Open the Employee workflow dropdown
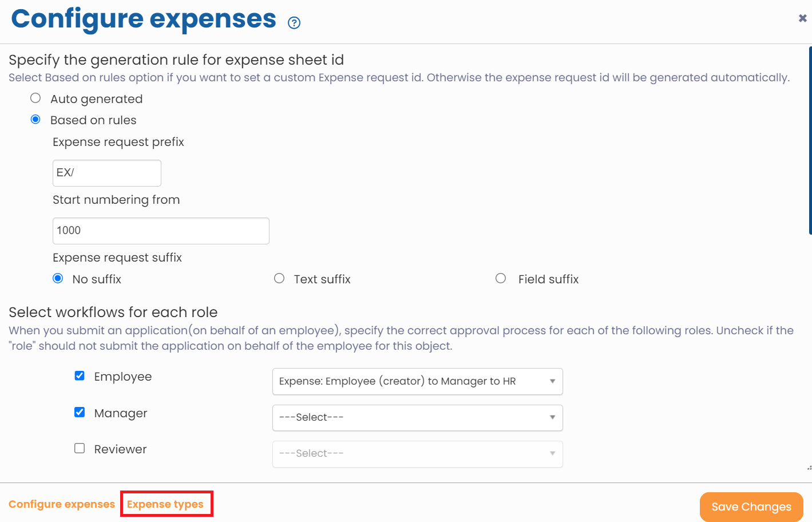The width and height of the screenshot is (812, 522). [417, 381]
